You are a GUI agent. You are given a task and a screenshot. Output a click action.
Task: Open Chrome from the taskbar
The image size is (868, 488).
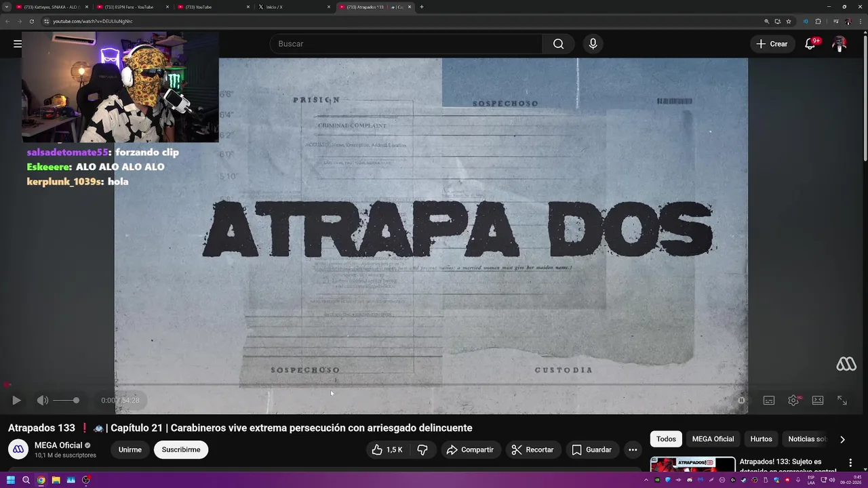pos(41,480)
